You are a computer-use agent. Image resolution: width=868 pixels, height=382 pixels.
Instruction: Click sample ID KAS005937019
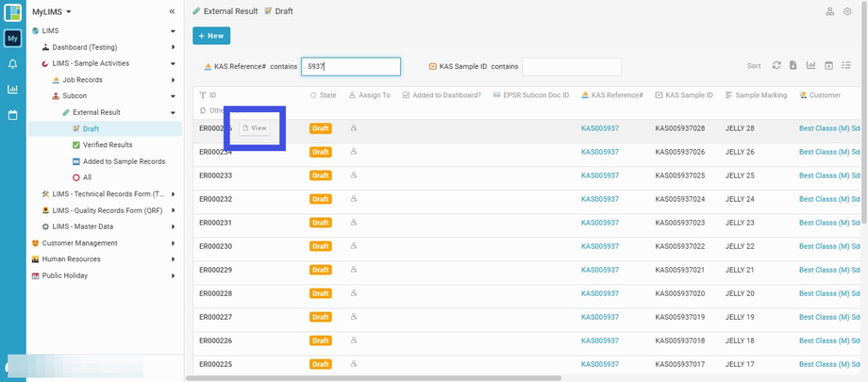[680, 317]
